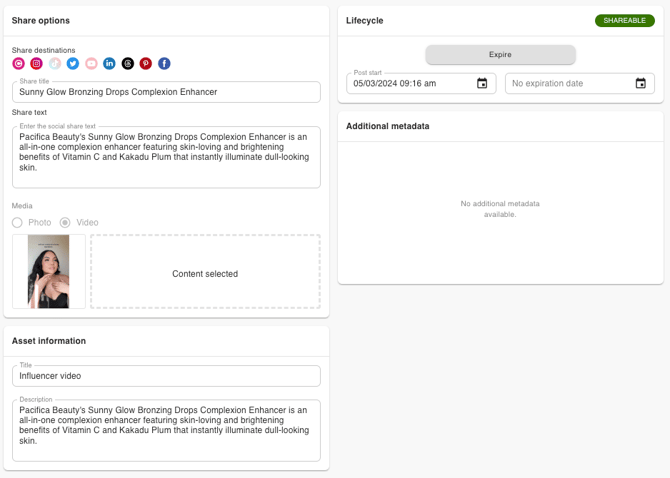670x478 pixels.
Task: Click the Instagram share destination icon
Action: coord(36,64)
